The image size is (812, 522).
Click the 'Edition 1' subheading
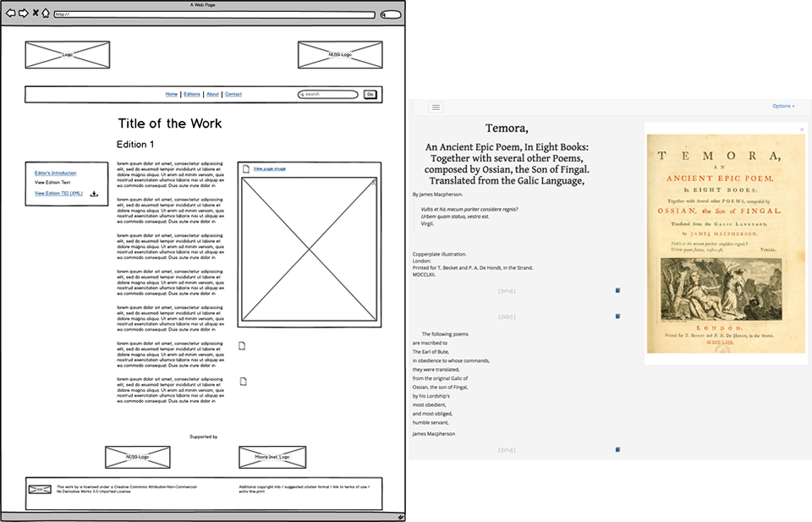135,145
